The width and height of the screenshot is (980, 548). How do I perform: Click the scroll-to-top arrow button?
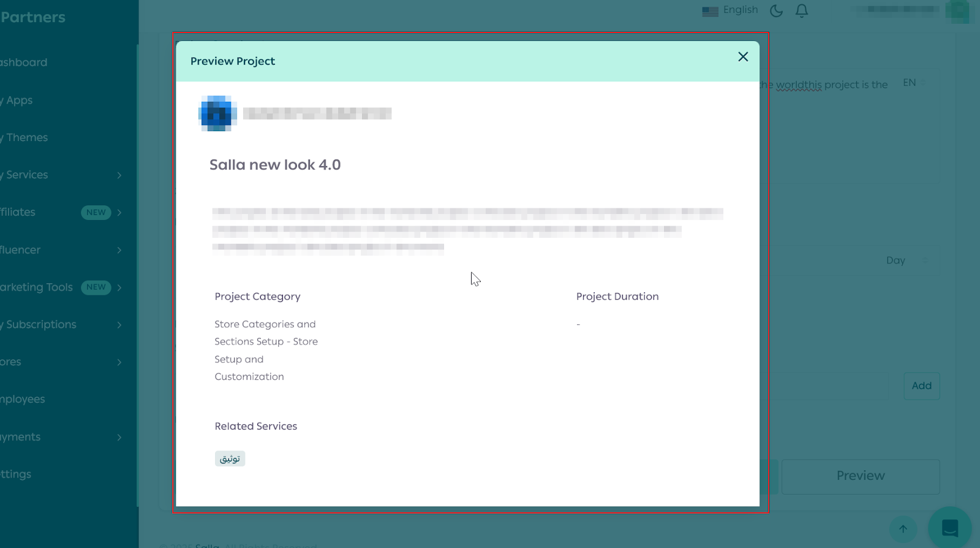tap(903, 528)
